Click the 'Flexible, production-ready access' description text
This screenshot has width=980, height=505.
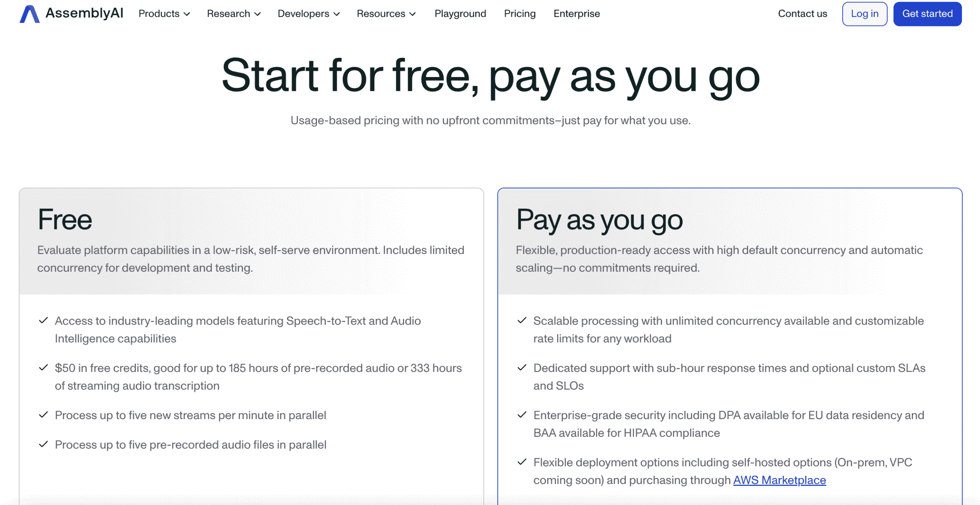pyautogui.click(x=719, y=259)
